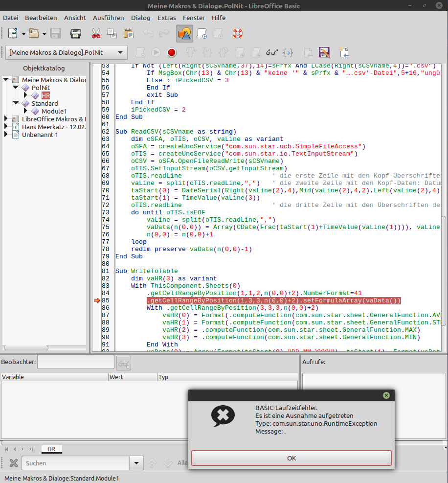Viewport: 448px width, 483px height.
Task: Click the find parentheses braces icon
Action: (288, 52)
